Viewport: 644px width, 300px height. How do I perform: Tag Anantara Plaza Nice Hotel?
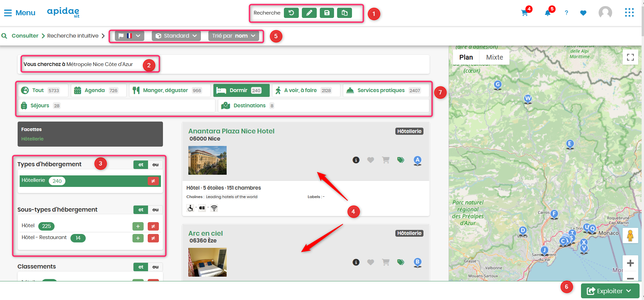[401, 160]
